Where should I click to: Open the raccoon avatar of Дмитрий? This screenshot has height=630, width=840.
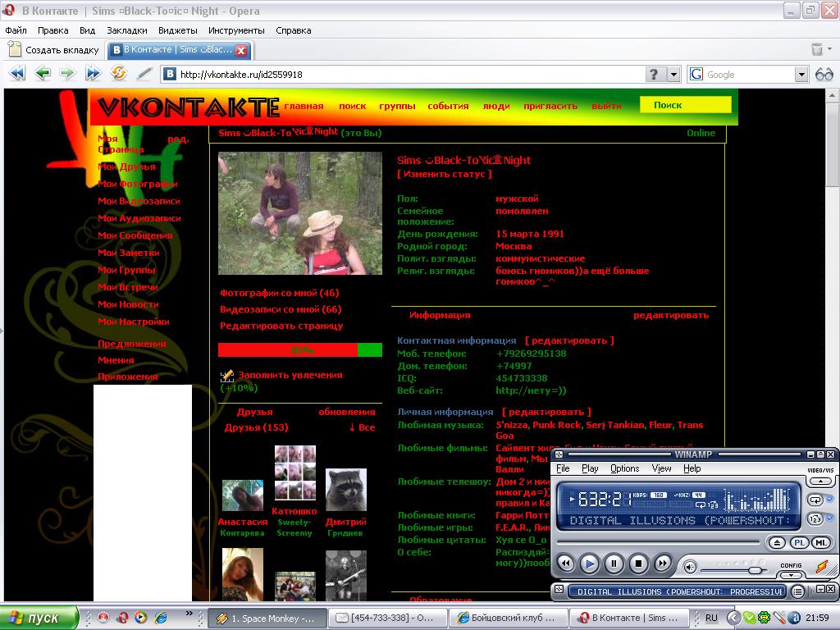click(346, 490)
